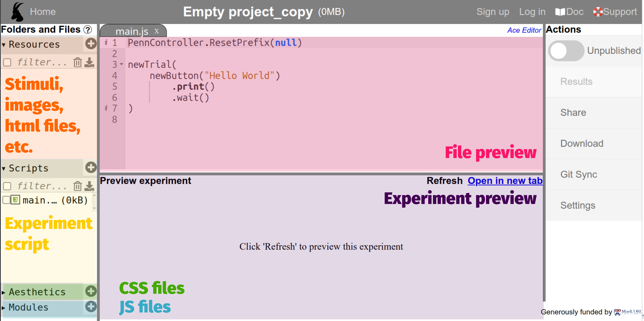Delete selected Resources via trash icon

[x=77, y=62]
